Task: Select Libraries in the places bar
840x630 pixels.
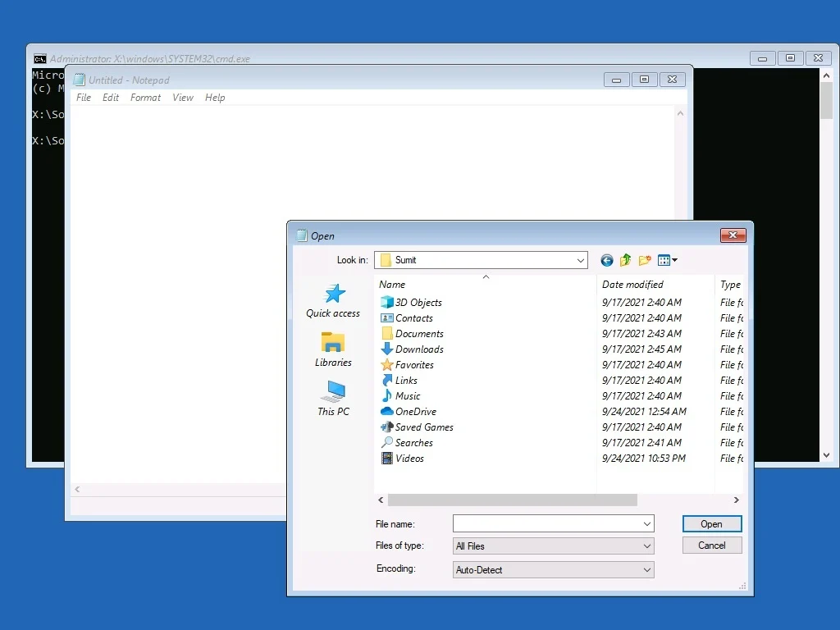Action: [x=333, y=349]
